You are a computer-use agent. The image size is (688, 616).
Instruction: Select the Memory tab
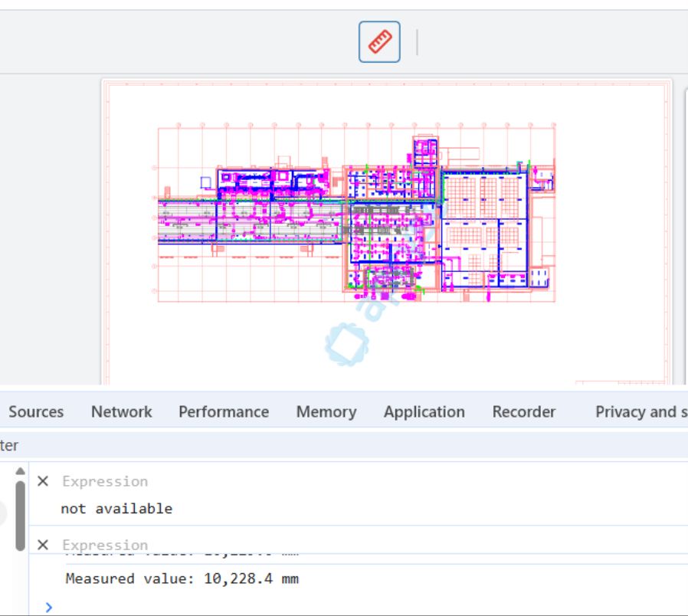tap(326, 411)
